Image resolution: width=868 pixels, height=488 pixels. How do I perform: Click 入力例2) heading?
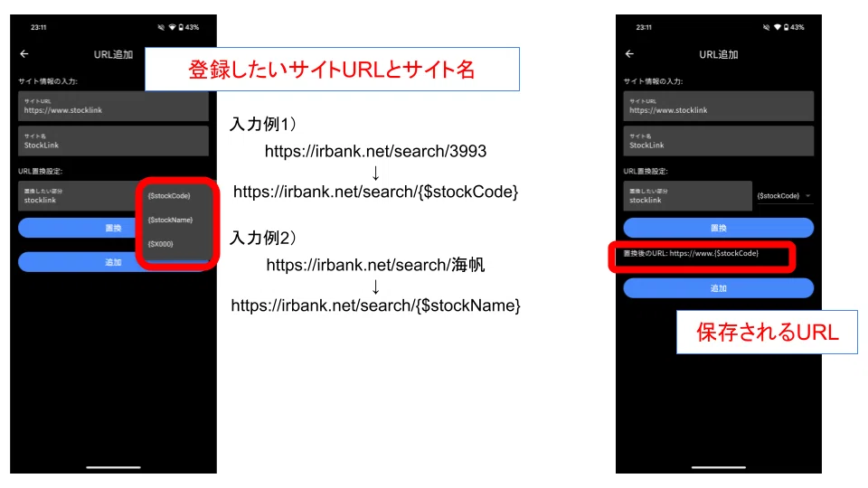(263, 238)
